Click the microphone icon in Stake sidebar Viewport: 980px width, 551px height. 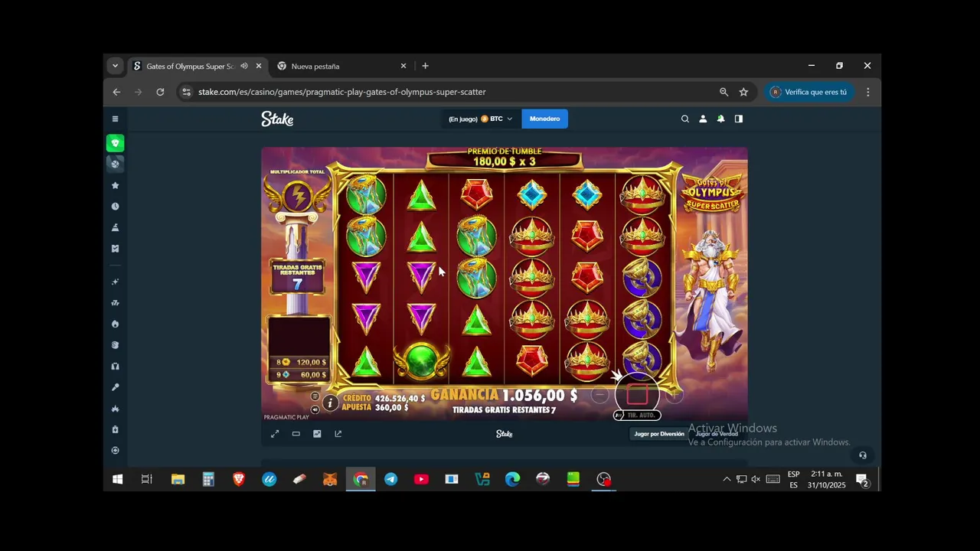115,387
